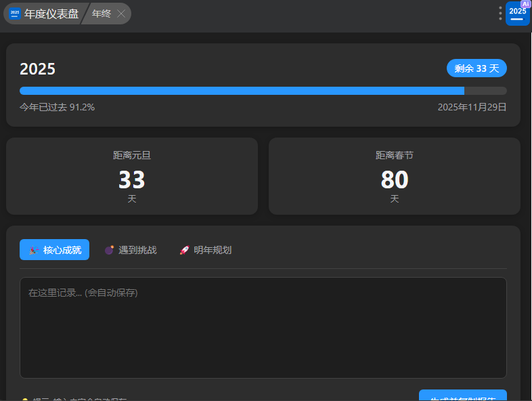This screenshot has width=532, height=401.
Task: Click the party popper icon on 核心成就
Action: tap(33, 250)
